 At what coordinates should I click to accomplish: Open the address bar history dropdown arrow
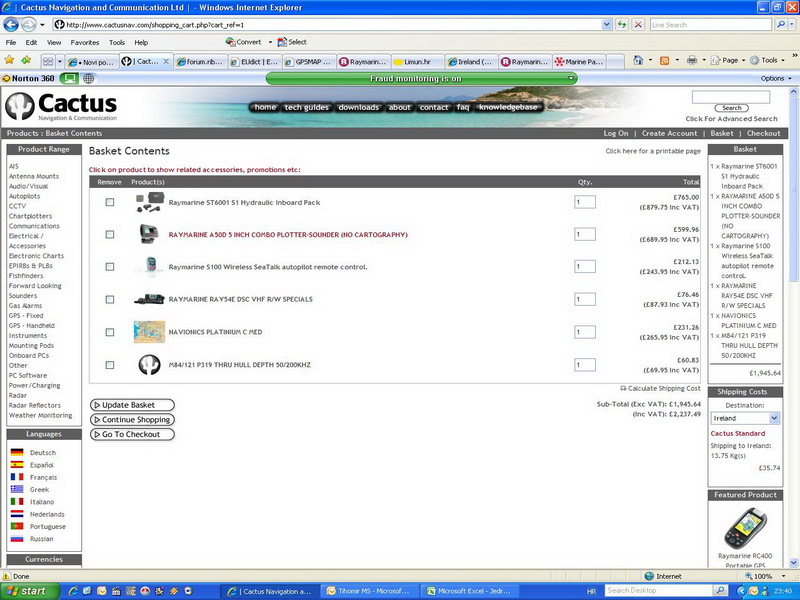(606, 24)
